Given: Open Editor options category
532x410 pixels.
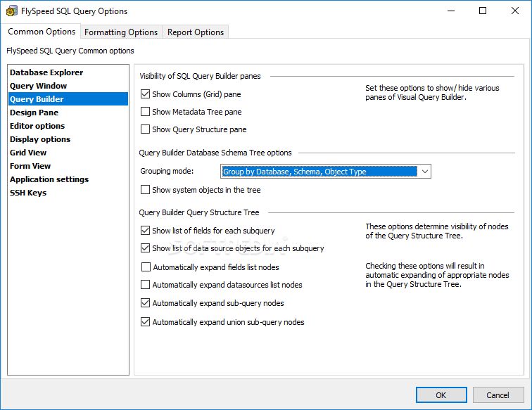Looking at the screenshot, I should [x=68, y=126].
